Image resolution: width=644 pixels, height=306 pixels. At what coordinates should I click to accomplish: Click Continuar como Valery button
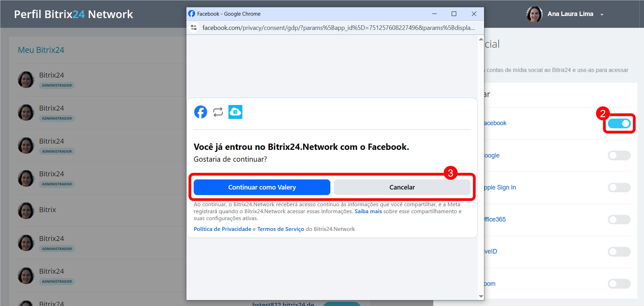pos(262,187)
